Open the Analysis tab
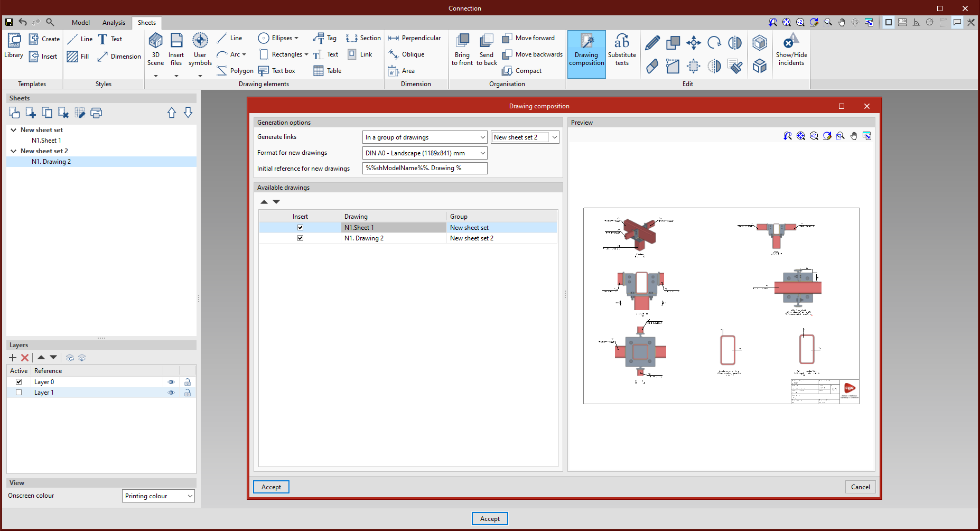 click(x=114, y=23)
